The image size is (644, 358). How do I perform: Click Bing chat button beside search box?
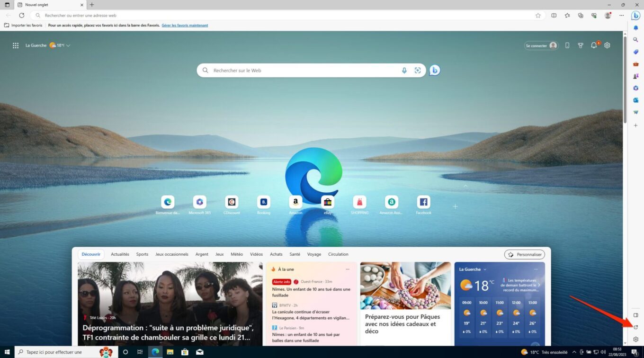point(435,71)
